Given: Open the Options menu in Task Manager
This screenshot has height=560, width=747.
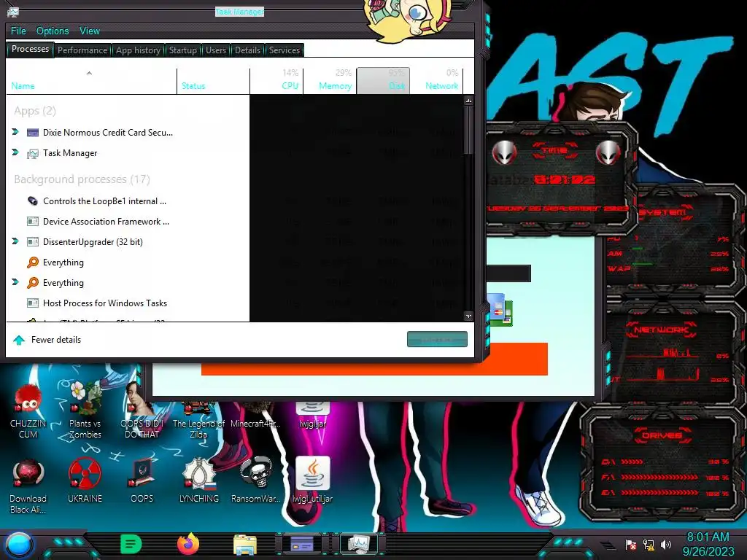Looking at the screenshot, I should [x=53, y=31].
